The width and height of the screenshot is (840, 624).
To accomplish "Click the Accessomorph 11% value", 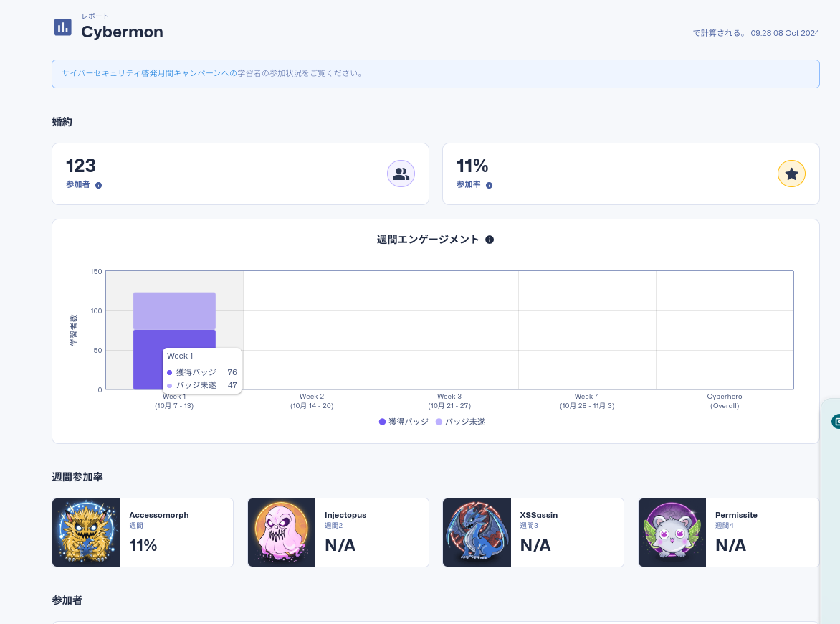I will [x=143, y=546].
